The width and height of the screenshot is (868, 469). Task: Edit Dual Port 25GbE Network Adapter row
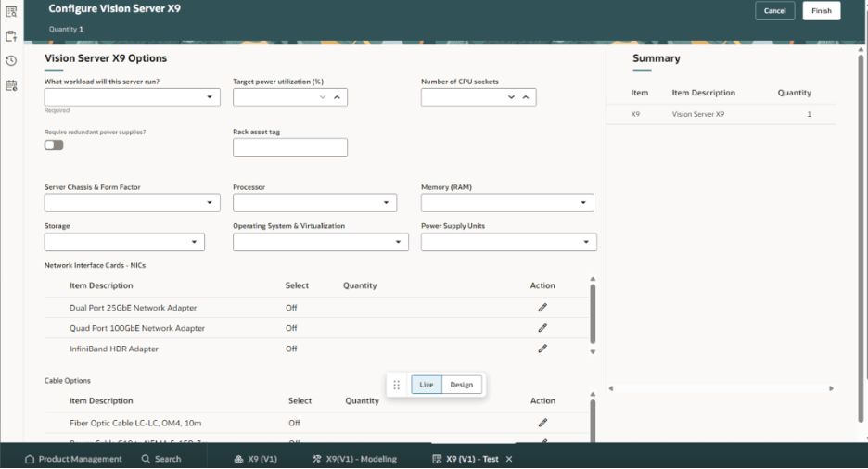click(542, 308)
